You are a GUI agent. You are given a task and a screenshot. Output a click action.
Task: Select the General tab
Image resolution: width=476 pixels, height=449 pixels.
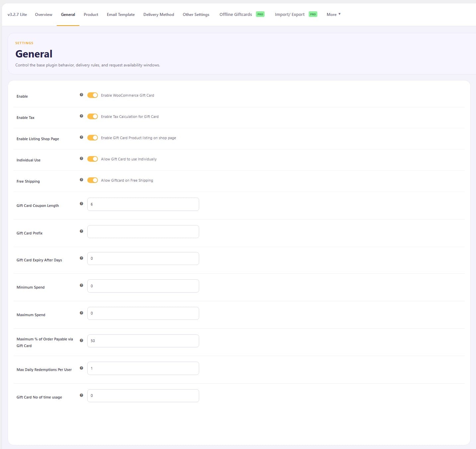tap(68, 15)
